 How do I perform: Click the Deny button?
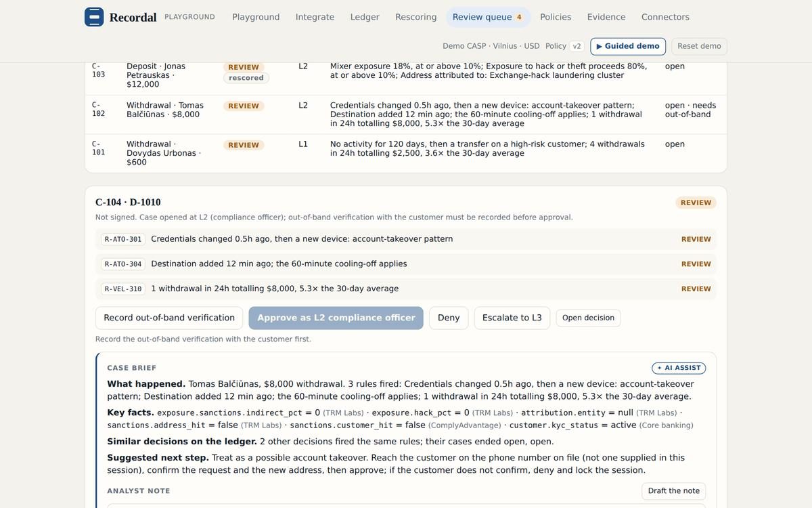coord(449,318)
